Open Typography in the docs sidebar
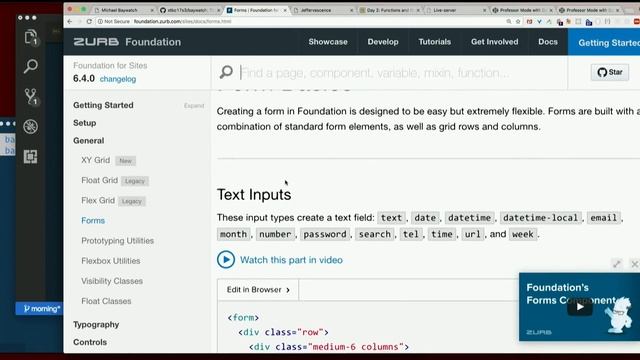This screenshot has width=640, height=360. [96, 324]
